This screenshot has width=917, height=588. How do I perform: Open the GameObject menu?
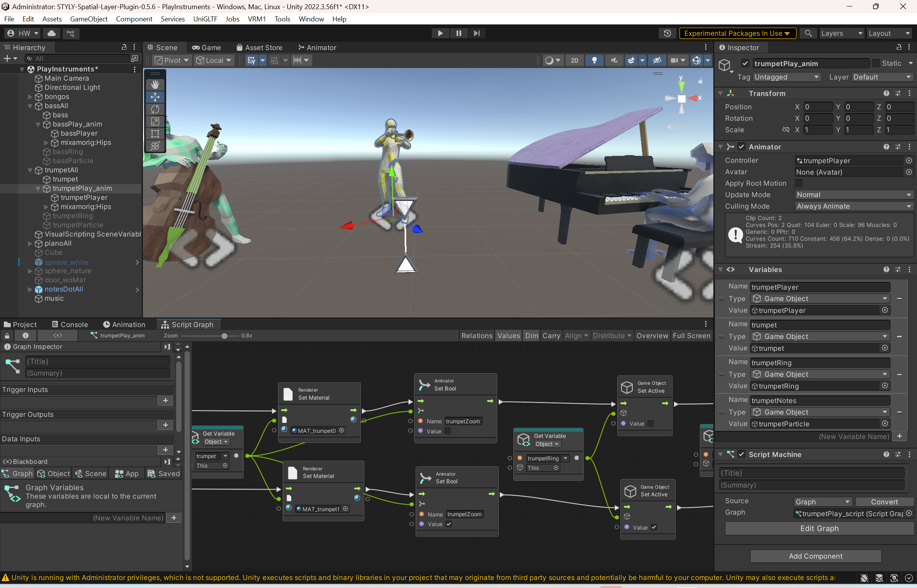(89, 19)
